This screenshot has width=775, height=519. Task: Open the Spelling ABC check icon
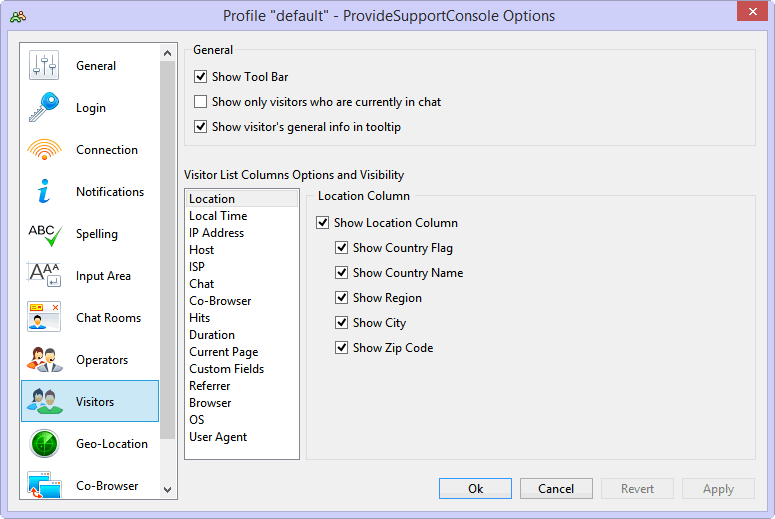click(x=45, y=235)
